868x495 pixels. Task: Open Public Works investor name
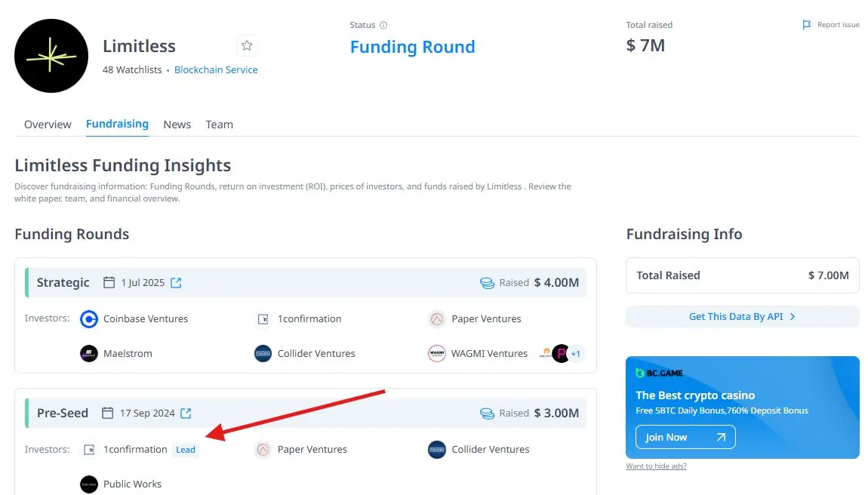(132, 484)
